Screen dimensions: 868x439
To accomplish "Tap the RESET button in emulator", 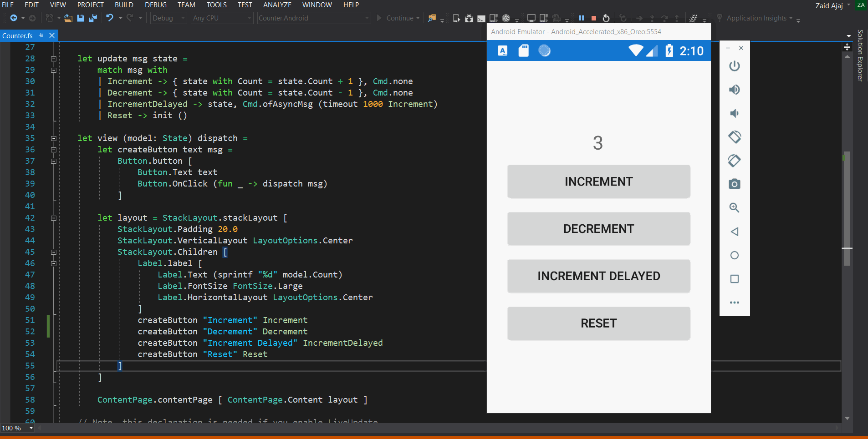I will point(599,323).
